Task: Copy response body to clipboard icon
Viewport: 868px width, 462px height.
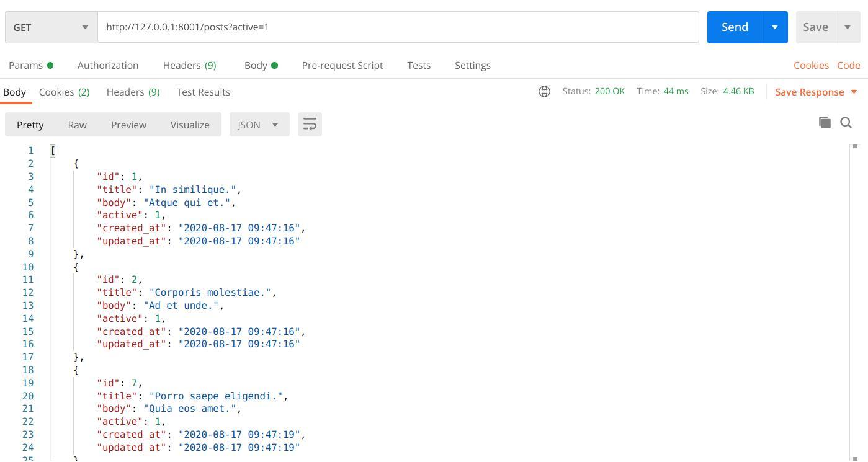Action: click(x=825, y=123)
